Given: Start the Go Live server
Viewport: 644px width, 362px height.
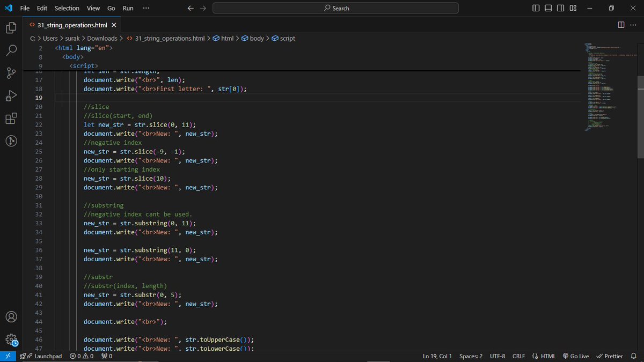Looking at the screenshot, I should tap(575, 356).
